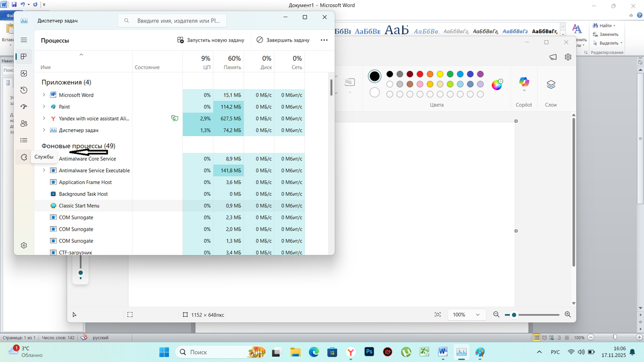Open File Explorer from the taskbar

pos(295,352)
